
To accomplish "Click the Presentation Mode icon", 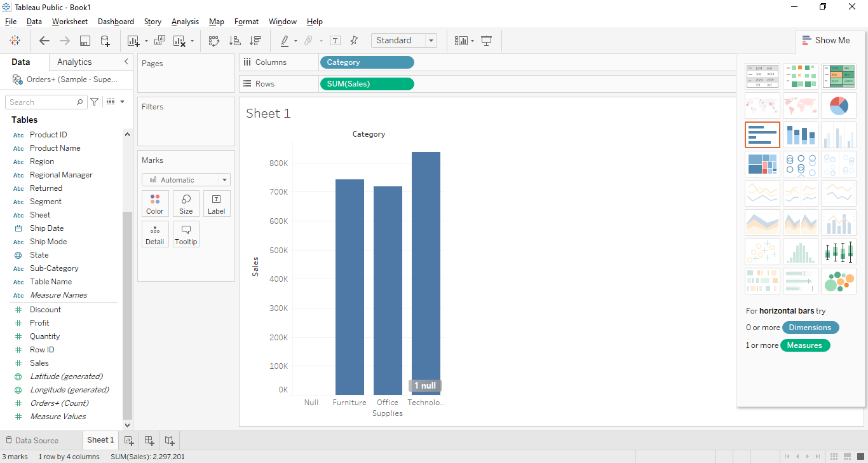I will (487, 41).
